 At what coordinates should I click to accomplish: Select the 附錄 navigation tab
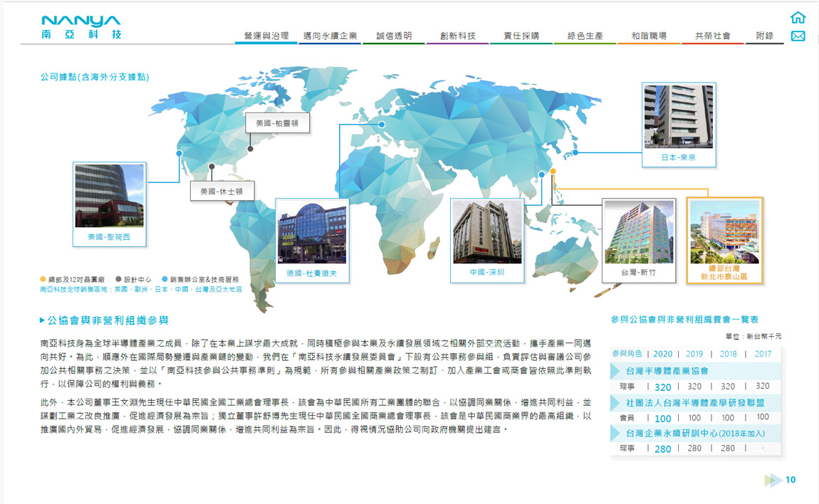tap(765, 36)
